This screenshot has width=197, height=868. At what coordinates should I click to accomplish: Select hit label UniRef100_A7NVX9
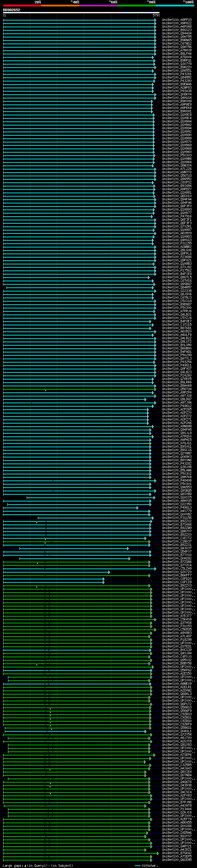[x=176, y=50]
